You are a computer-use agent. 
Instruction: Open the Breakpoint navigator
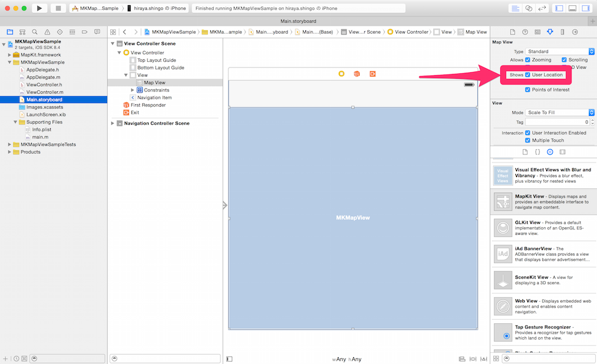85,32
